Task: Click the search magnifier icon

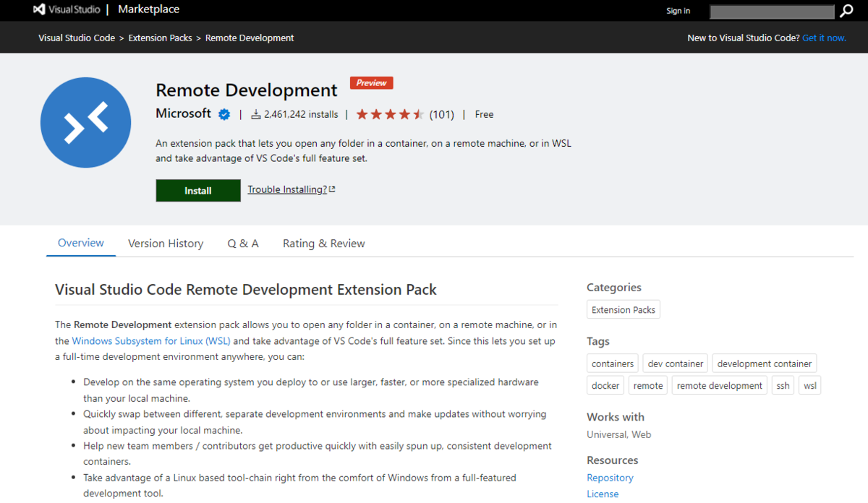Action: 846,12
